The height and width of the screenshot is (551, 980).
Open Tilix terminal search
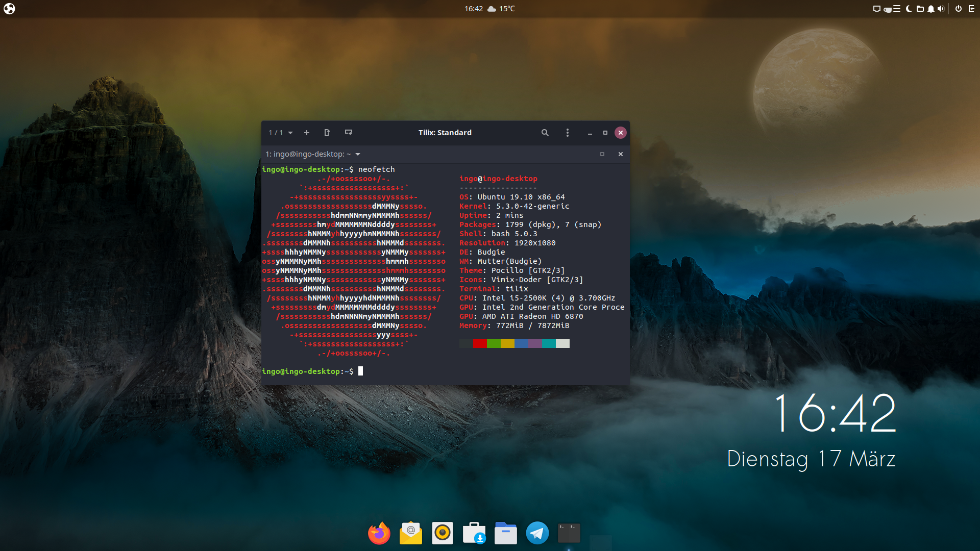[545, 133]
